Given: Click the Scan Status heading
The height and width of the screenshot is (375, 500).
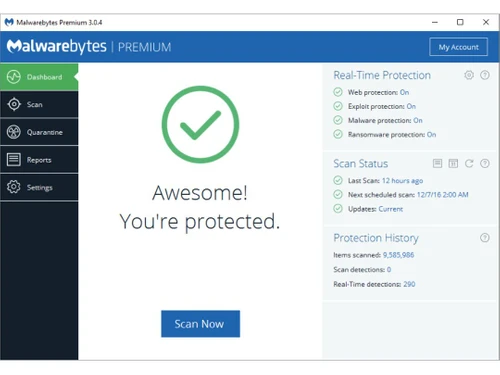Looking at the screenshot, I should 361,164.
